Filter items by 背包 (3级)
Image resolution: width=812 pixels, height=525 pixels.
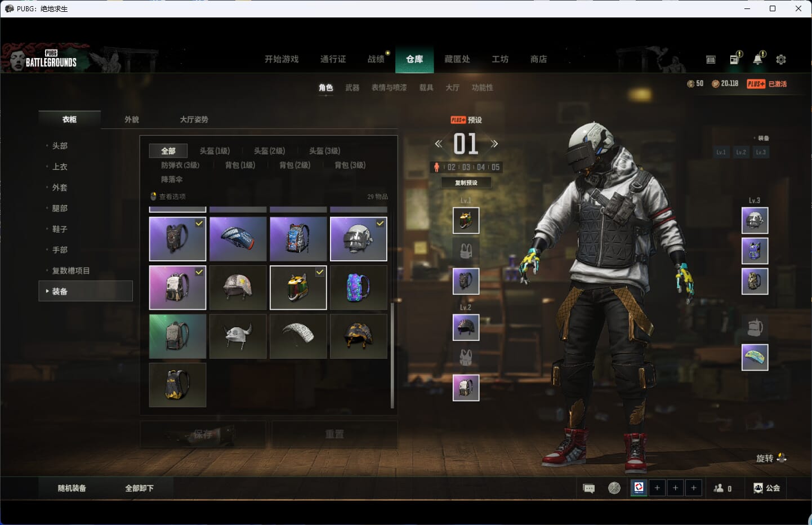350,165
